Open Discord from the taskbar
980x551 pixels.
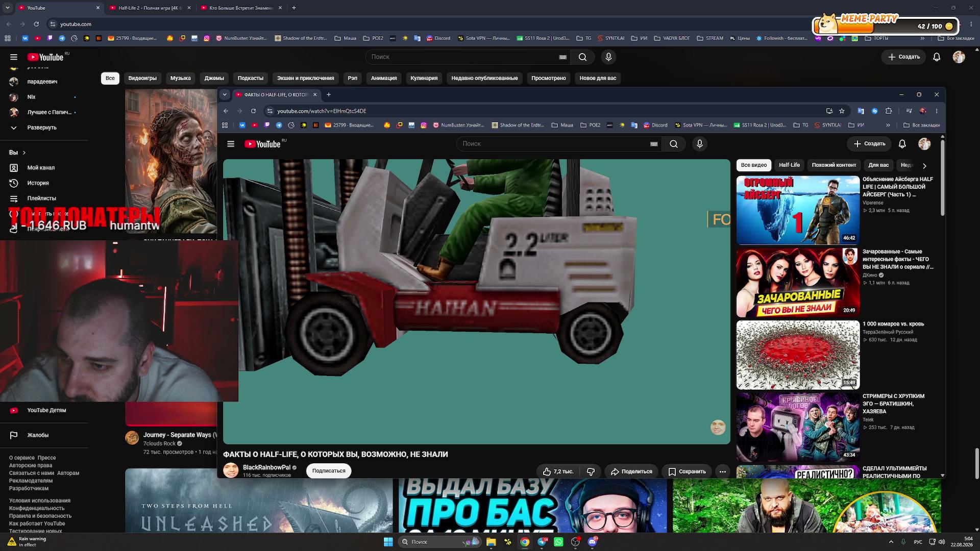point(592,542)
